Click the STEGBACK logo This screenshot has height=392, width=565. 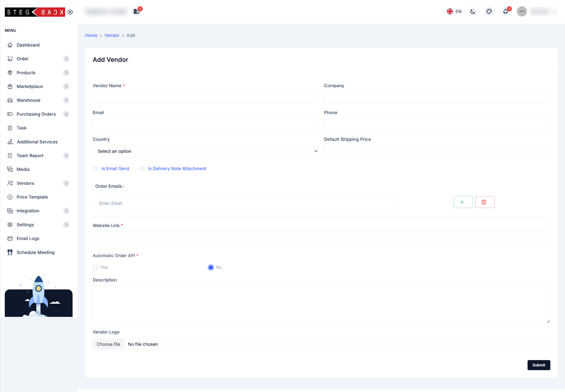coord(35,12)
